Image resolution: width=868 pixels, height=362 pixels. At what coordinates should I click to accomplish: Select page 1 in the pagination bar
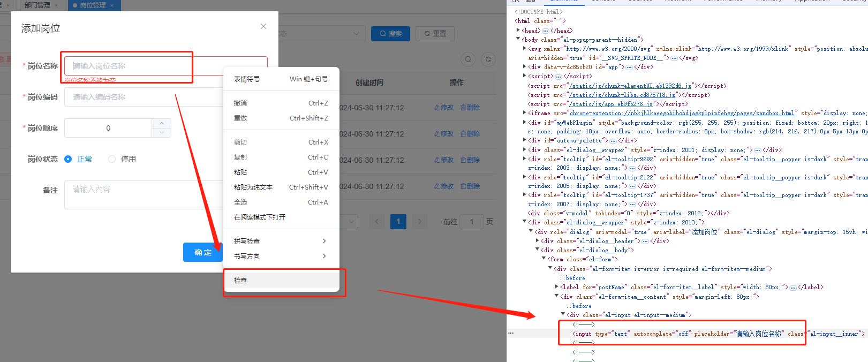(x=398, y=221)
